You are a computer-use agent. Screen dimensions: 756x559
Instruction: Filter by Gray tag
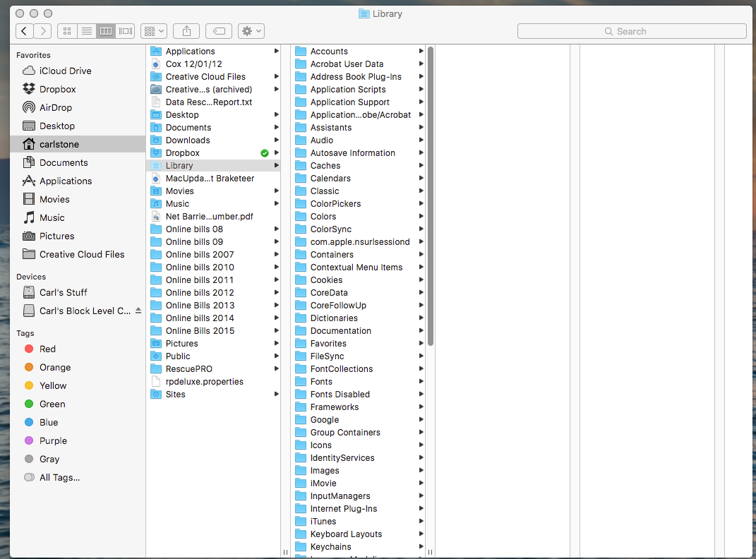click(x=78, y=459)
